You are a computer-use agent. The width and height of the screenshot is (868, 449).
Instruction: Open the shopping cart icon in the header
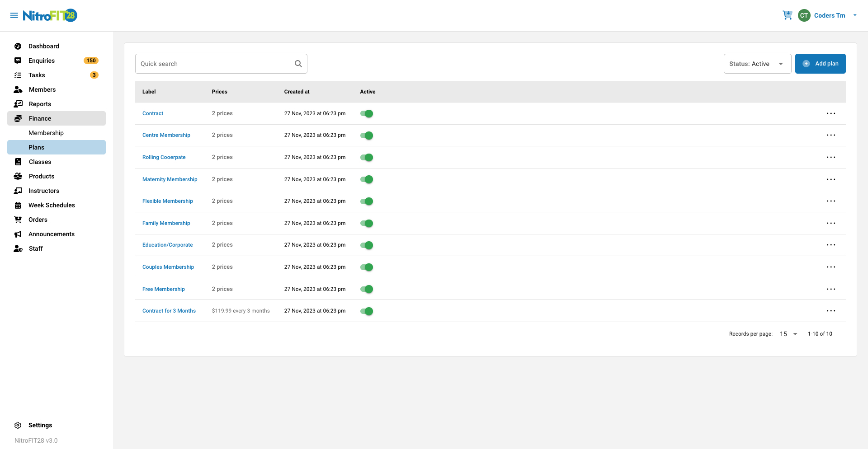[x=787, y=15]
